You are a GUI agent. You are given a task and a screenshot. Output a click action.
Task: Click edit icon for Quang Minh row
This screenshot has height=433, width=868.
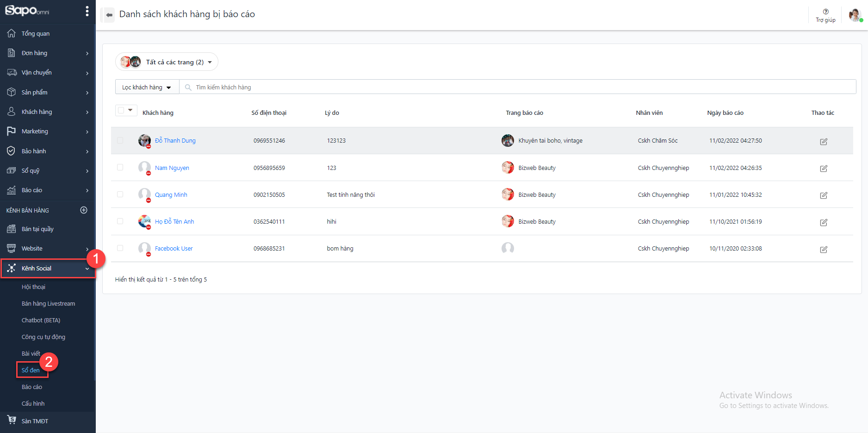coord(824,195)
